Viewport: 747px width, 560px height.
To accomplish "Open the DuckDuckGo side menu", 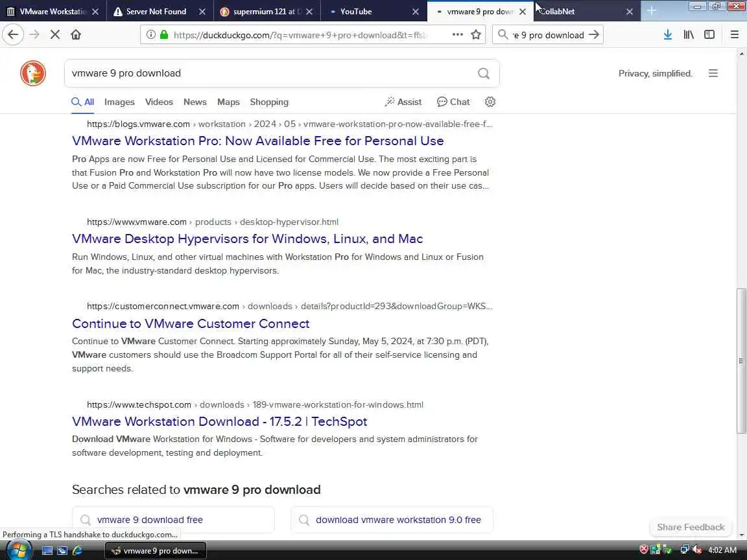I will pos(713,73).
